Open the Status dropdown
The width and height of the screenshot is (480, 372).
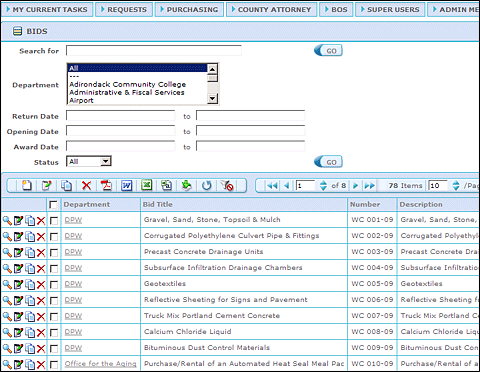(x=106, y=162)
